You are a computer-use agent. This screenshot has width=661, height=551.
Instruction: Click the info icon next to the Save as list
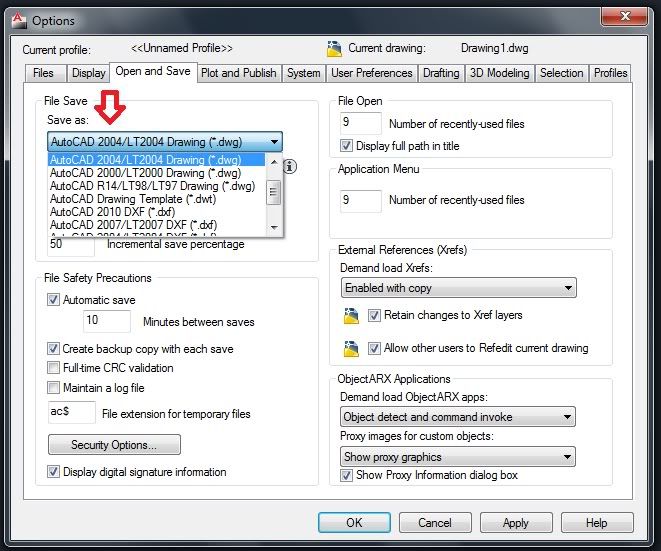(290, 167)
